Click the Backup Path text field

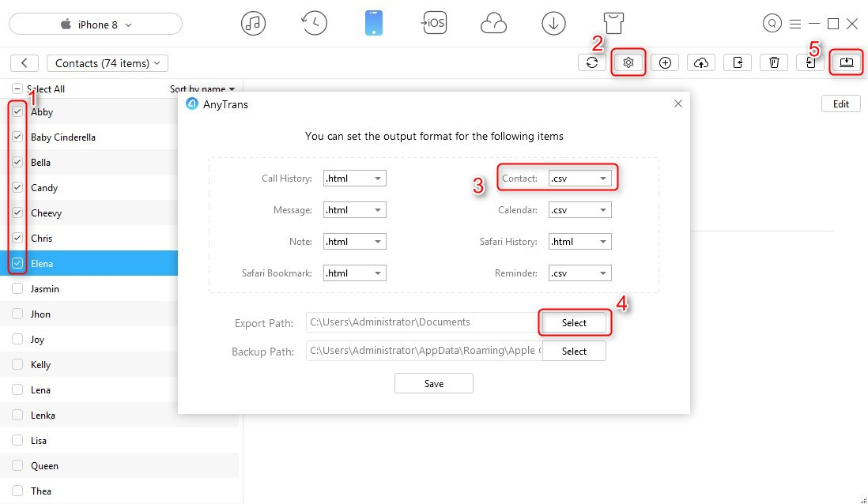click(x=424, y=351)
